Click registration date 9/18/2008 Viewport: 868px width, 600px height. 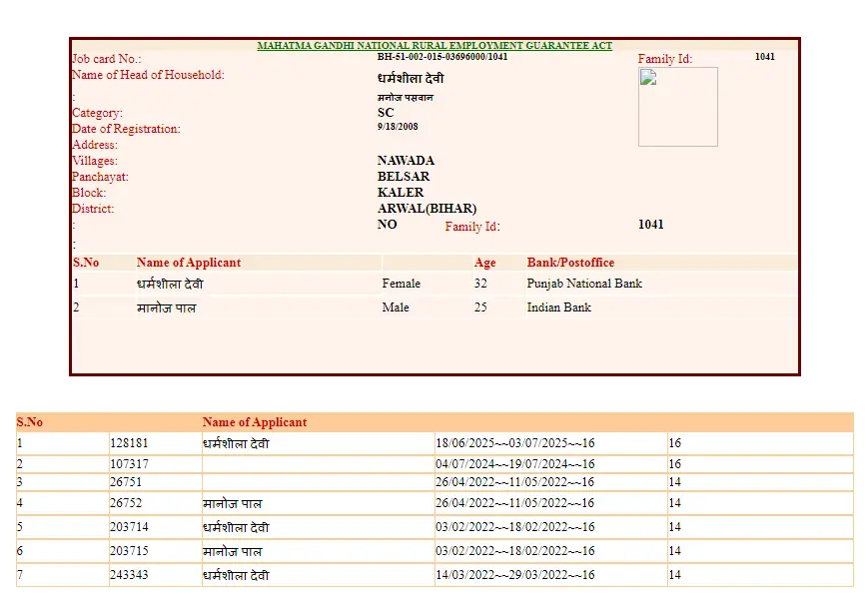(x=400, y=128)
